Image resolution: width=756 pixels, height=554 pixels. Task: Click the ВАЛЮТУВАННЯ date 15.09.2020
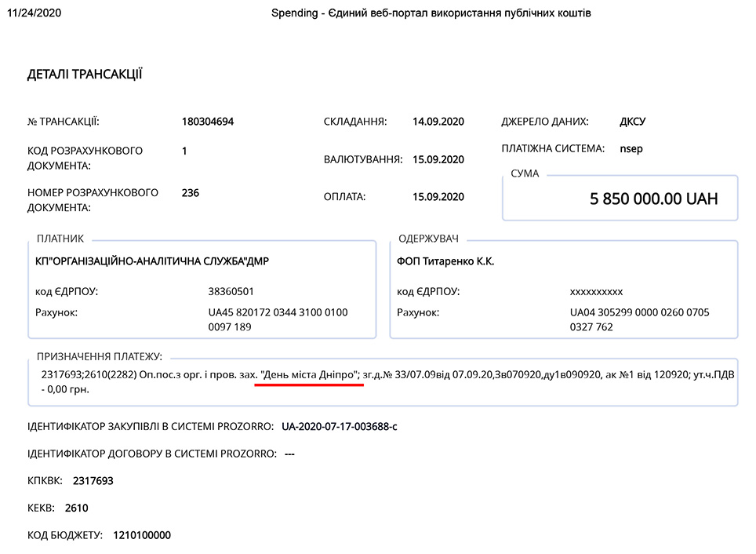point(438,159)
